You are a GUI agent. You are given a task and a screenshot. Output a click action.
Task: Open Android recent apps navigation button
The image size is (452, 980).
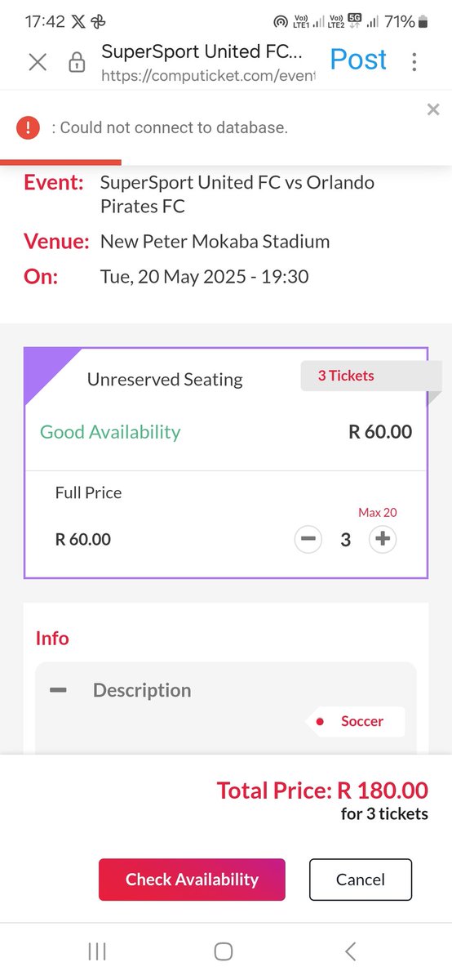[97, 951]
